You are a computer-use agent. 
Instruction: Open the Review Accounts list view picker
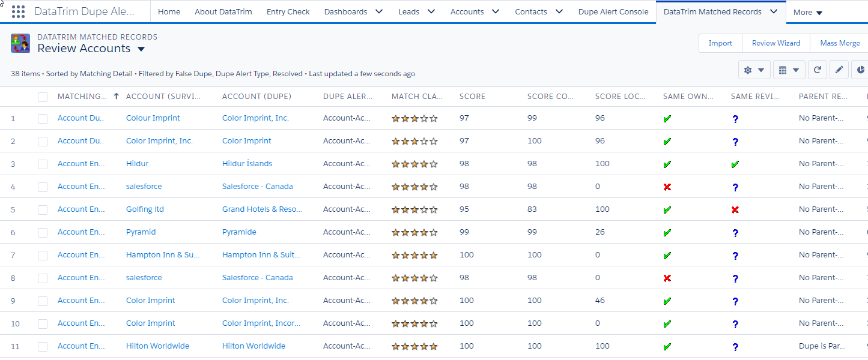pos(141,49)
